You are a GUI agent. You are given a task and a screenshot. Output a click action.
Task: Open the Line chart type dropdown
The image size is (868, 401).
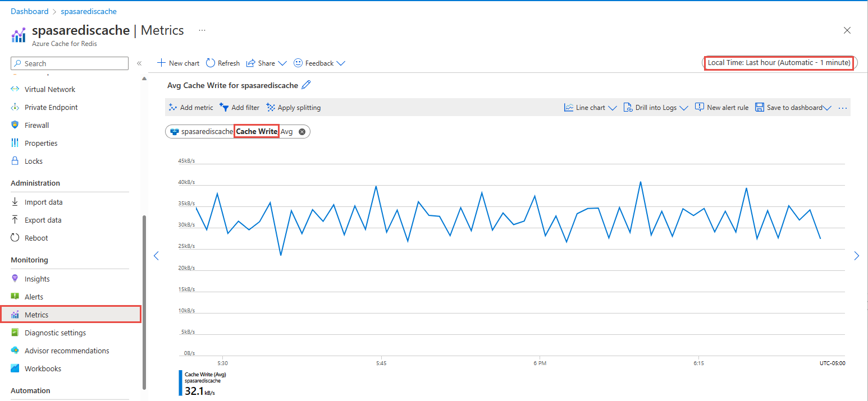(x=590, y=107)
